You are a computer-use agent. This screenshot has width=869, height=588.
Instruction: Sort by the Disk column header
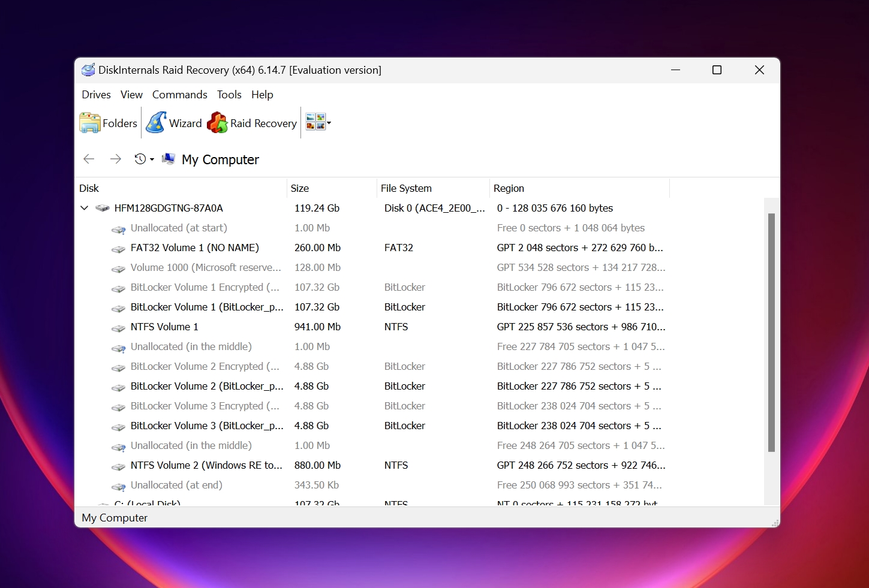pyautogui.click(x=181, y=188)
